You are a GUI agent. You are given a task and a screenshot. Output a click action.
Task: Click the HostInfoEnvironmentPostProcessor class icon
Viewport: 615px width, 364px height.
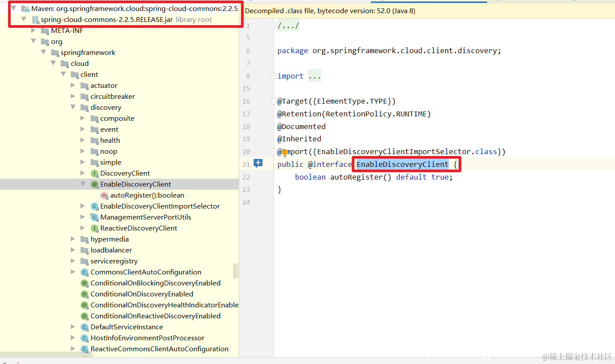tap(84, 338)
